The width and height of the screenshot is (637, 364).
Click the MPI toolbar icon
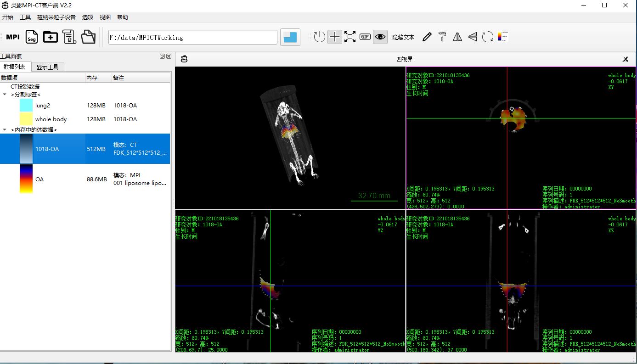[13, 37]
